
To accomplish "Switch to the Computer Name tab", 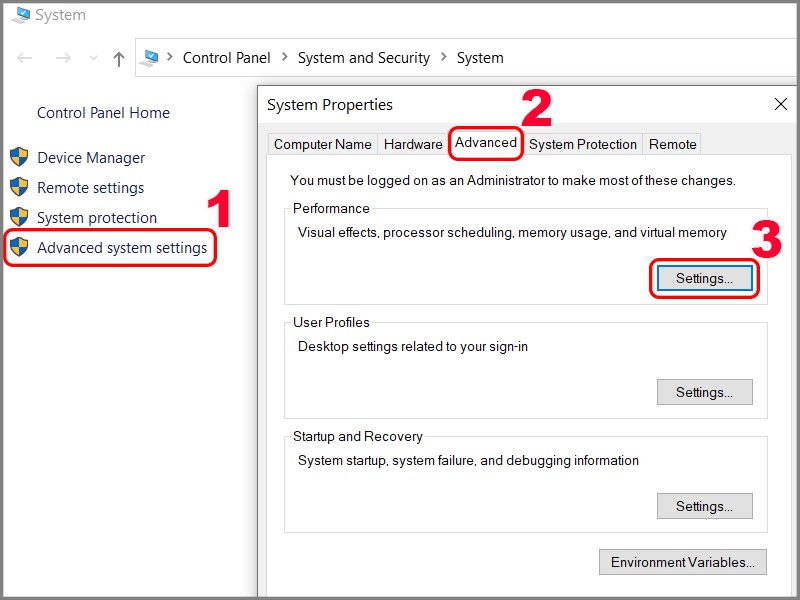I will tap(322, 144).
